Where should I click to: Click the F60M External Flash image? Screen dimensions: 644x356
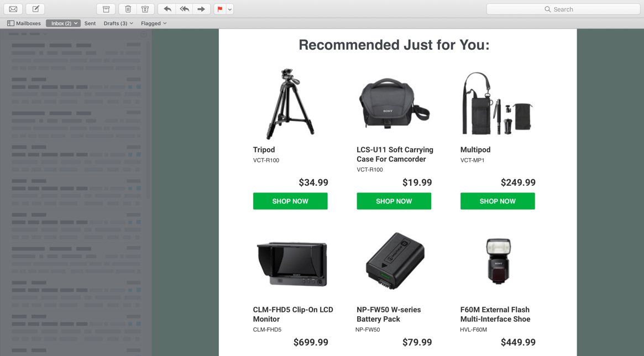(x=498, y=261)
